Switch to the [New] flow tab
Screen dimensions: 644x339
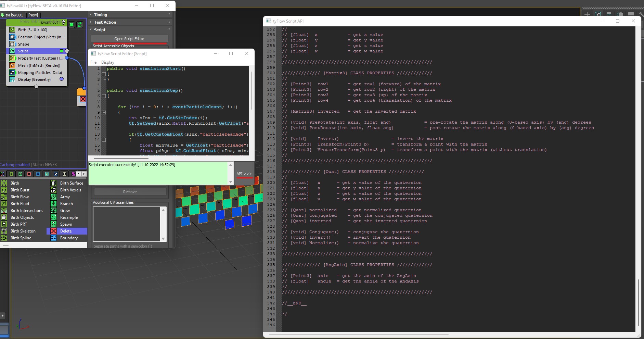(x=33, y=15)
